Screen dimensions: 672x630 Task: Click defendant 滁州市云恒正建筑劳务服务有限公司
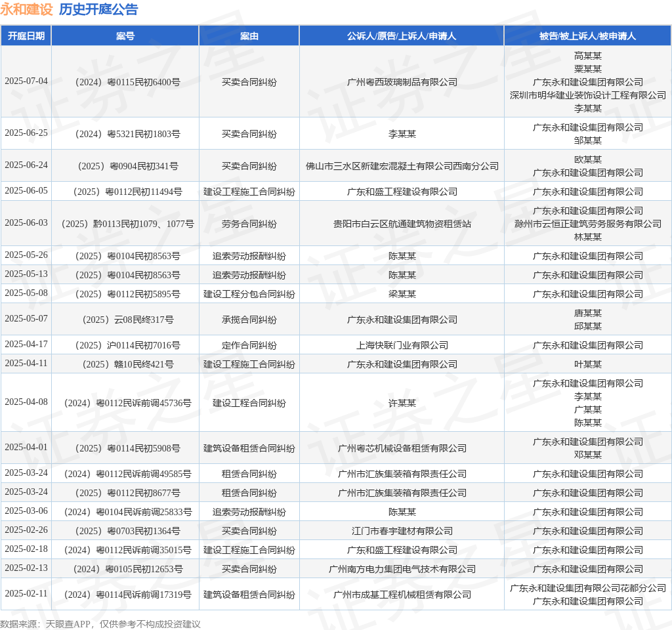point(587,224)
